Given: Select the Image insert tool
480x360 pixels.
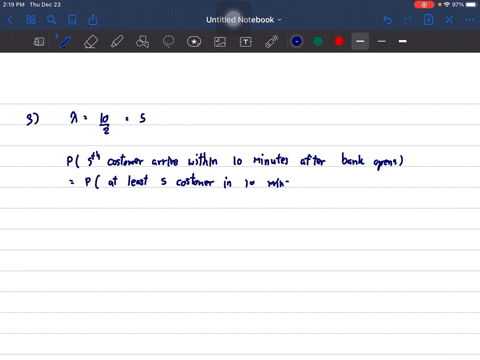Looking at the screenshot, I should click(x=220, y=42).
